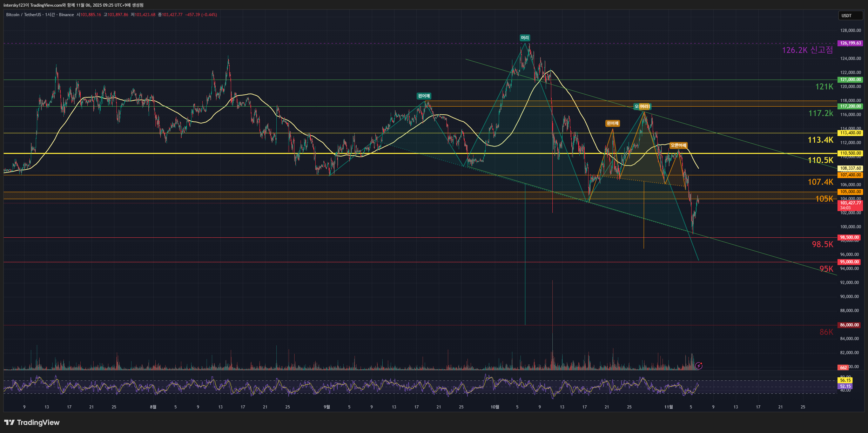This screenshot has width=868, height=433.
Task: Click the 126.2K 신고점 text annotation
Action: pos(807,50)
